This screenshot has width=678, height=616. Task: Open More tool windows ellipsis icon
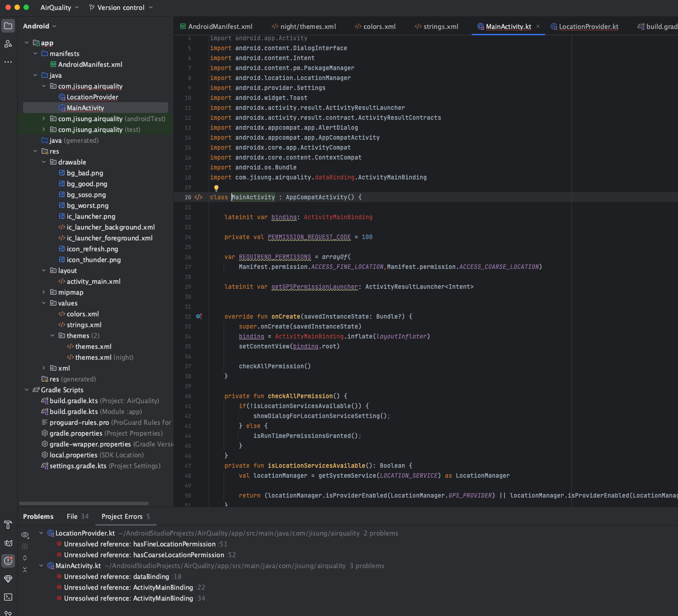(x=8, y=62)
